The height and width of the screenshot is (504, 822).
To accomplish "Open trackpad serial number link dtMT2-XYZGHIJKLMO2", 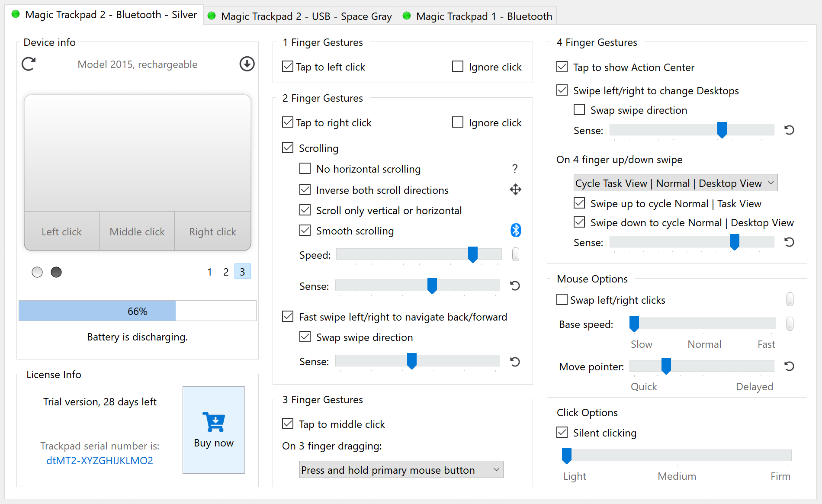I will tap(100, 461).
